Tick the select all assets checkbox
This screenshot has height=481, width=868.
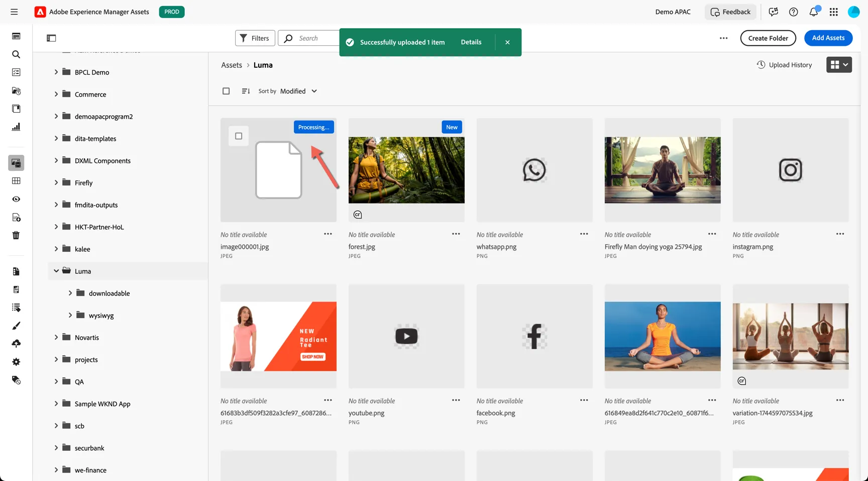226,91
